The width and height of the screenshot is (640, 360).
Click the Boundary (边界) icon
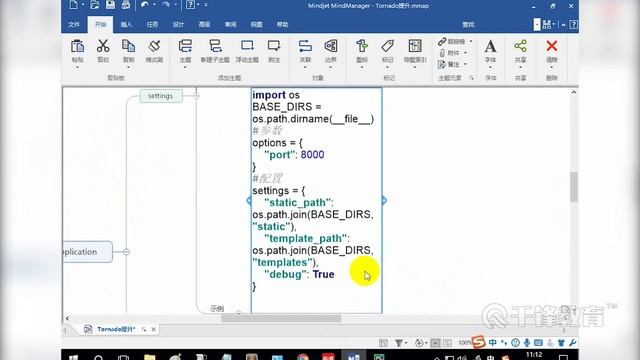click(x=331, y=46)
